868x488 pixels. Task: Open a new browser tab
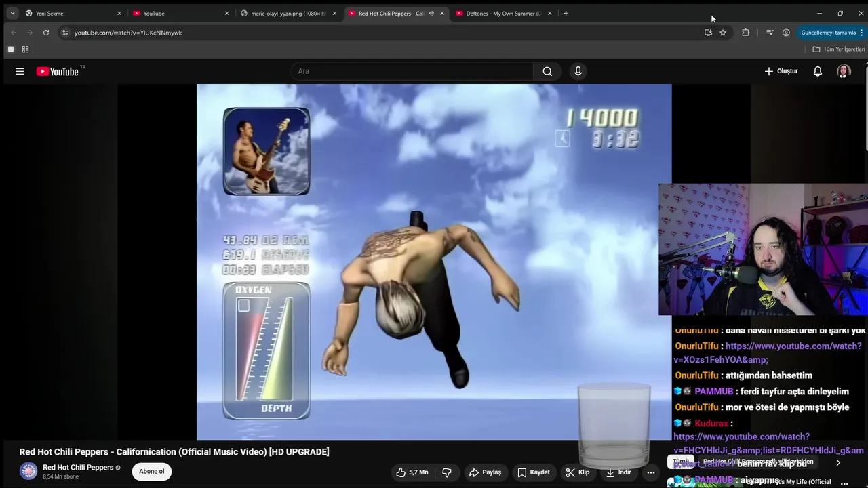(566, 13)
